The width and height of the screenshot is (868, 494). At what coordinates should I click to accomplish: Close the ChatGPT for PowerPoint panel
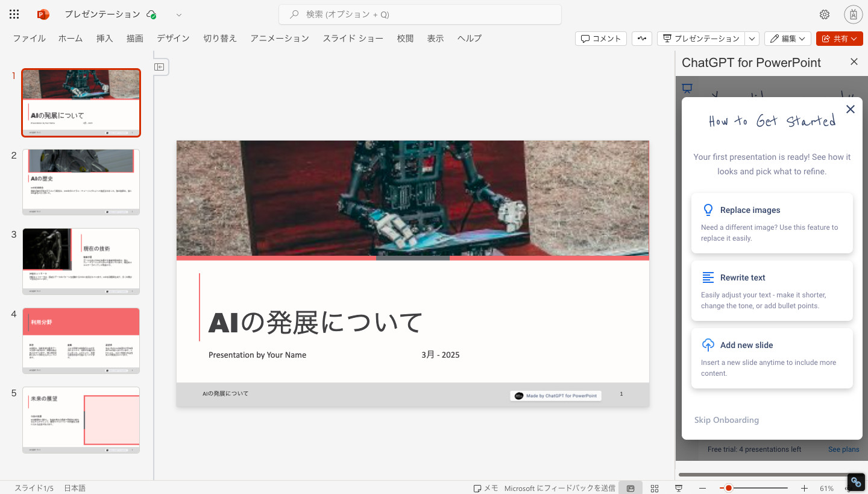pyautogui.click(x=854, y=62)
